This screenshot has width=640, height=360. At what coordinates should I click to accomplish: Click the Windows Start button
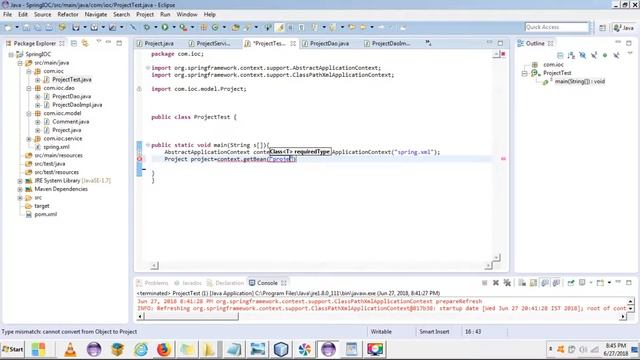(13, 349)
